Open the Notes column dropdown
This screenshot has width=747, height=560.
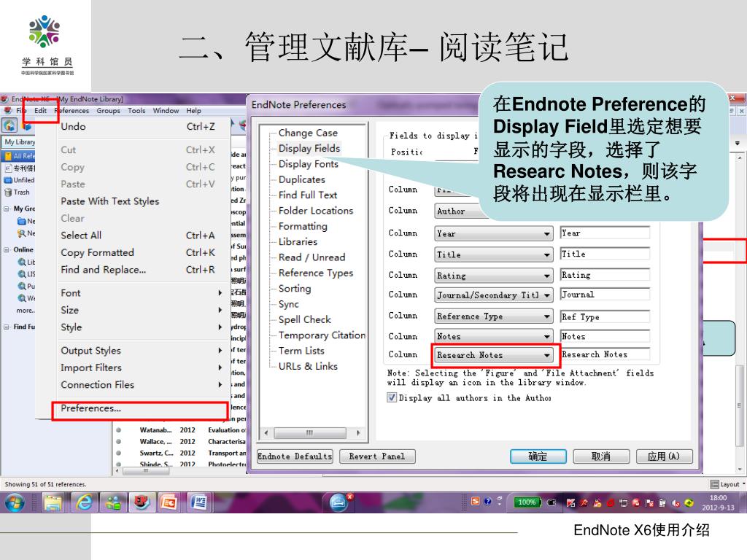[547, 337]
